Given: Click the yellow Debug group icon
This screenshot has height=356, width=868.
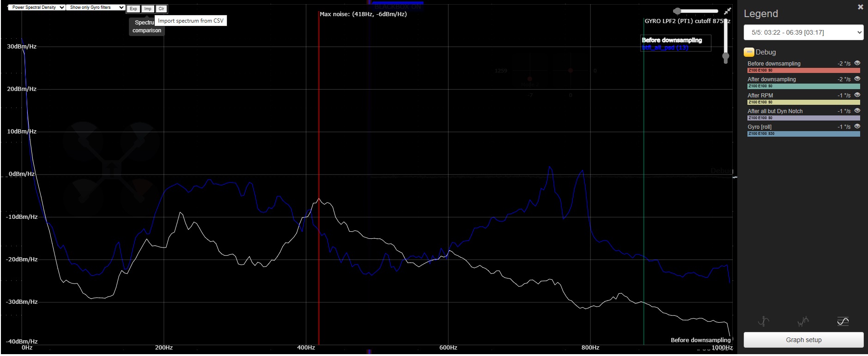Looking at the screenshot, I should (749, 52).
